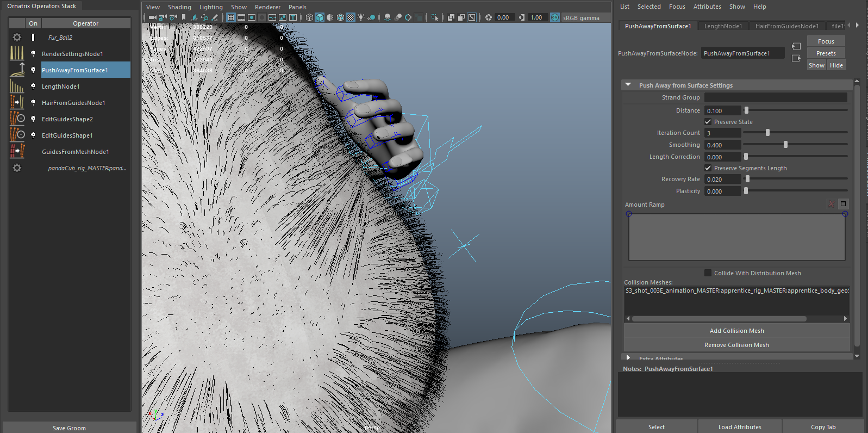Switch to the HairFromGuidesNode1 tab

(786, 26)
